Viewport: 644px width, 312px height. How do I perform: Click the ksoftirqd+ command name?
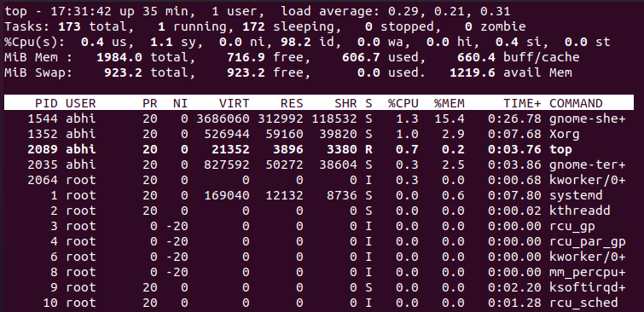click(588, 287)
